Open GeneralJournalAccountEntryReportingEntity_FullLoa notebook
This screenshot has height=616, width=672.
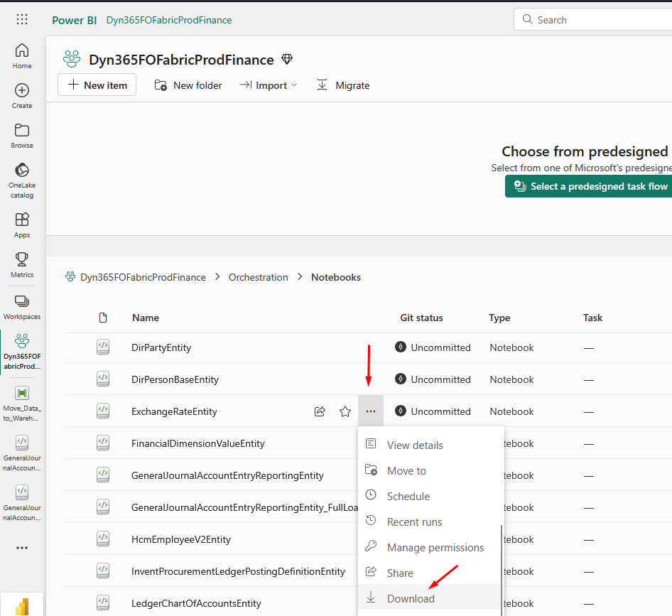coord(244,507)
